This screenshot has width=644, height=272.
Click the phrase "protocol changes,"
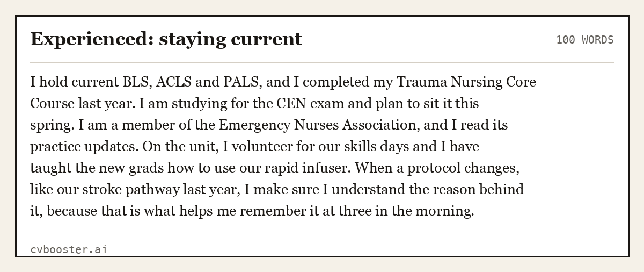pos(463,168)
